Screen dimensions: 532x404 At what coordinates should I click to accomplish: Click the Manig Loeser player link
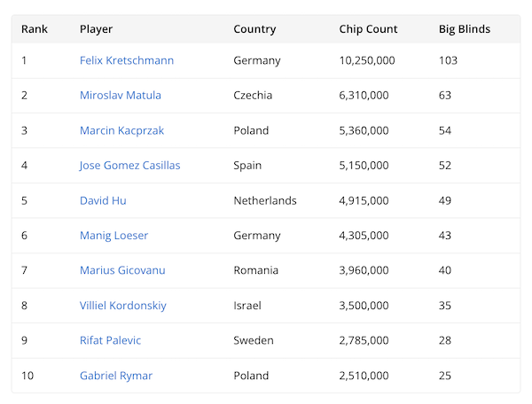tap(113, 236)
